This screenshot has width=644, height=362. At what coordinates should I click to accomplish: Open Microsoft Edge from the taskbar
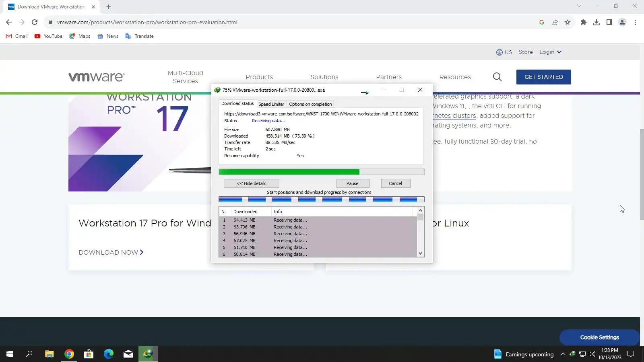tap(109, 354)
